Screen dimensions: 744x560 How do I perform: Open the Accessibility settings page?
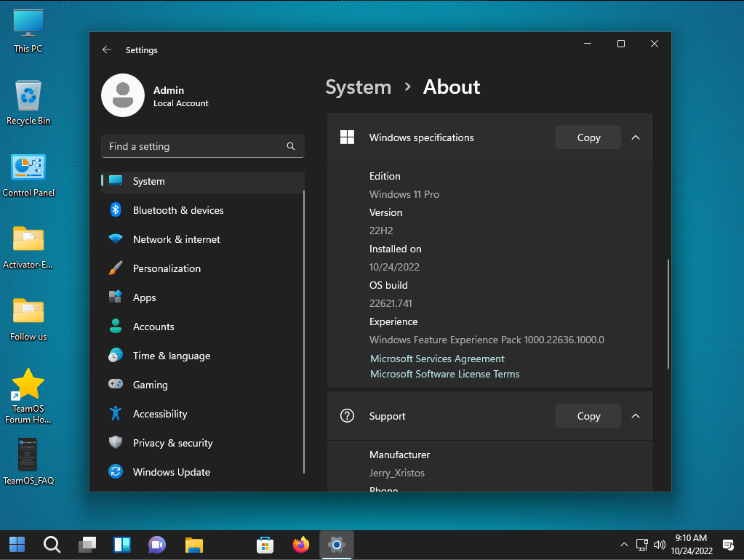coord(160,414)
